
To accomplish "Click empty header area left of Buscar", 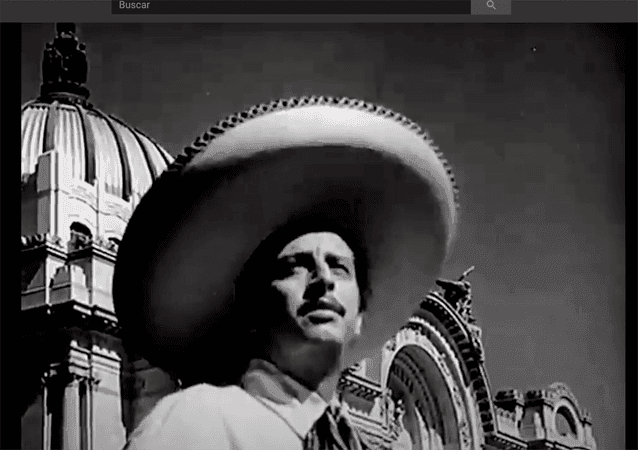I will coord(55,6).
